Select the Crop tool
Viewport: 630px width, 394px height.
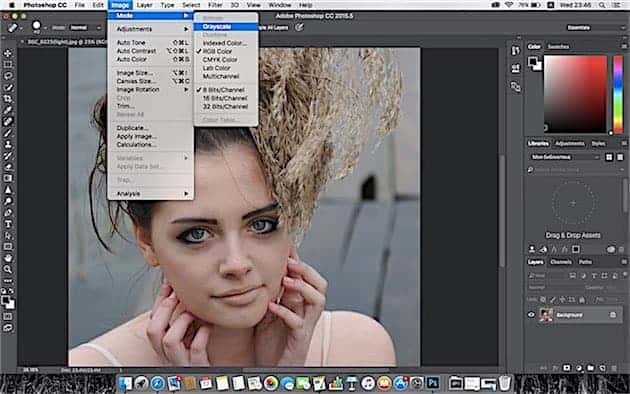[8, 98]
